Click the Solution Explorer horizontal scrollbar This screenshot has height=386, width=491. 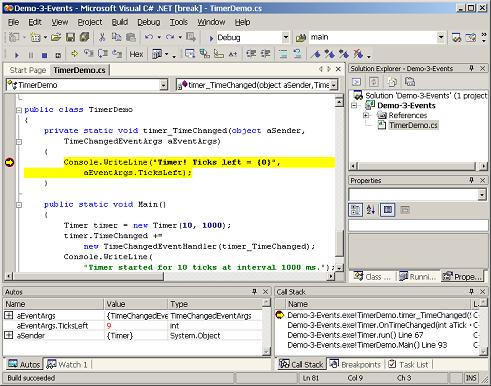418,166
